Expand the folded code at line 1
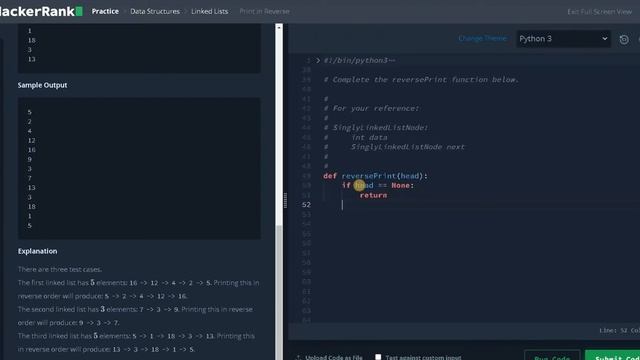Image resolution: width=640 pixels, height=360 pixels. 318,60
